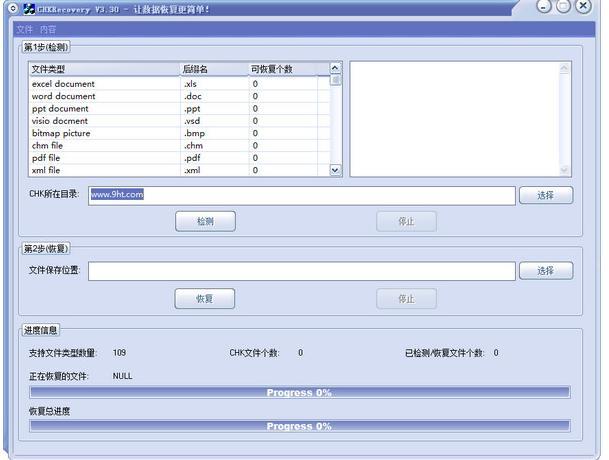This screenshot has height=460, width=609.
Task: Click the file type list scrollbar thumb
Action: pyautogui.click(x=335, y=80)
